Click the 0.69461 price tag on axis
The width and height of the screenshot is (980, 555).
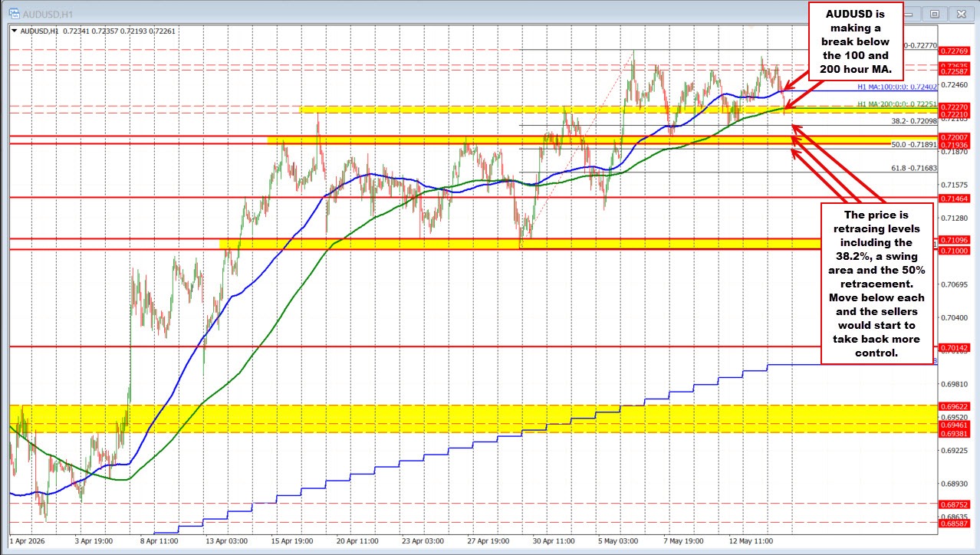(x=955, y=424)
